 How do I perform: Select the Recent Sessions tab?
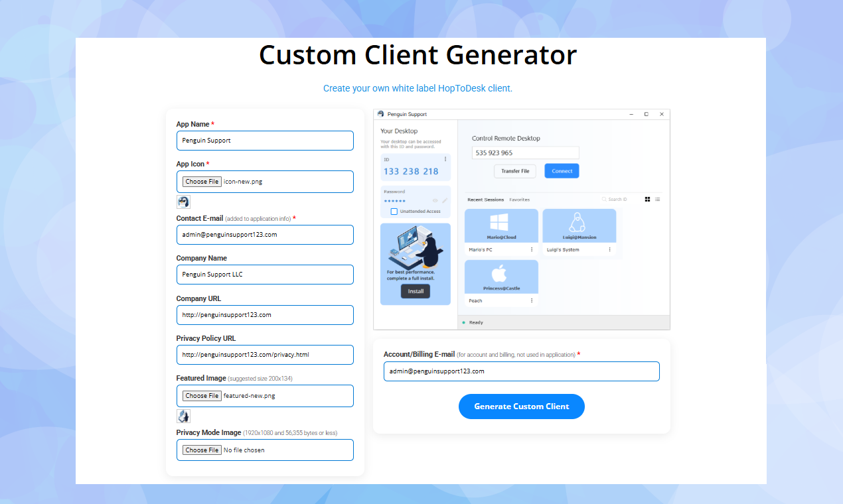485,200
